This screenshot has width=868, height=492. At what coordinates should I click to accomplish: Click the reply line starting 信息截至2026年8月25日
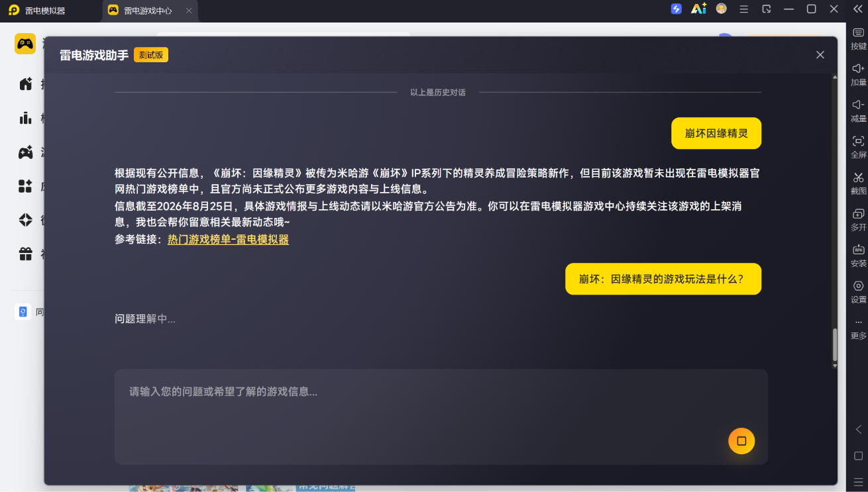click(428, 206)
